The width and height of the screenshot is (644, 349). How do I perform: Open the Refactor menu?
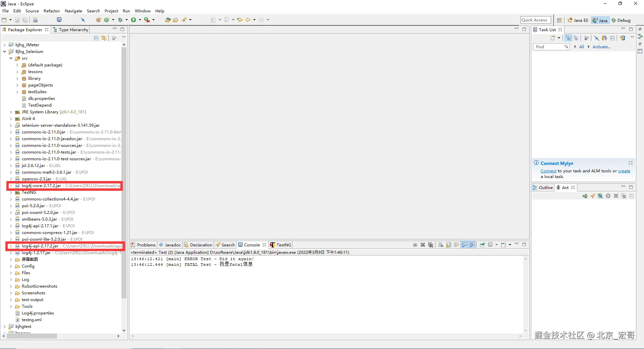(x=52, y=11)
